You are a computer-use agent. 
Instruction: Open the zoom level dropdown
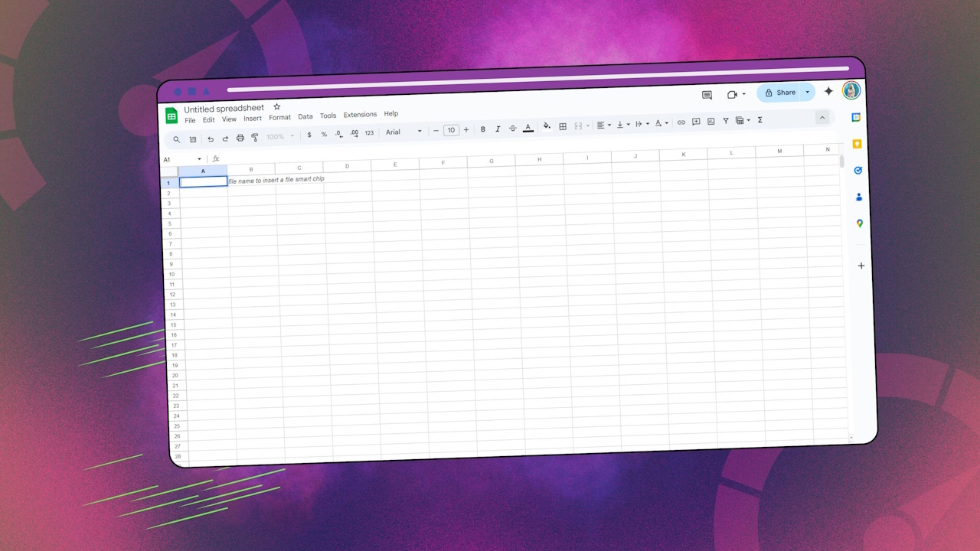(x=280, y=136)
